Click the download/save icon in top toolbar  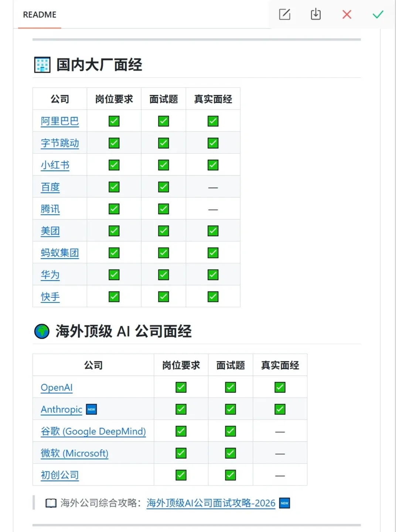pos(316,14)
